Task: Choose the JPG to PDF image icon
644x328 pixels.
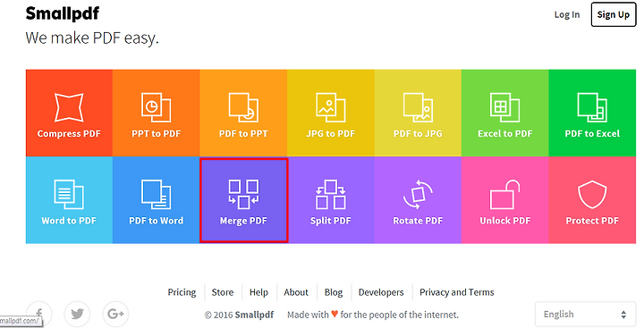Action: tap(330, 106)
